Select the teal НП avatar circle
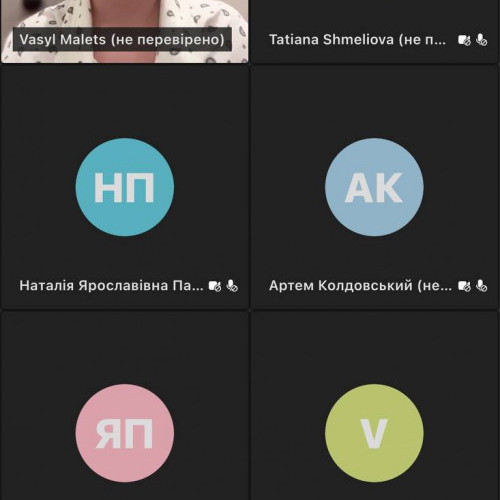 tap(125, 187)
